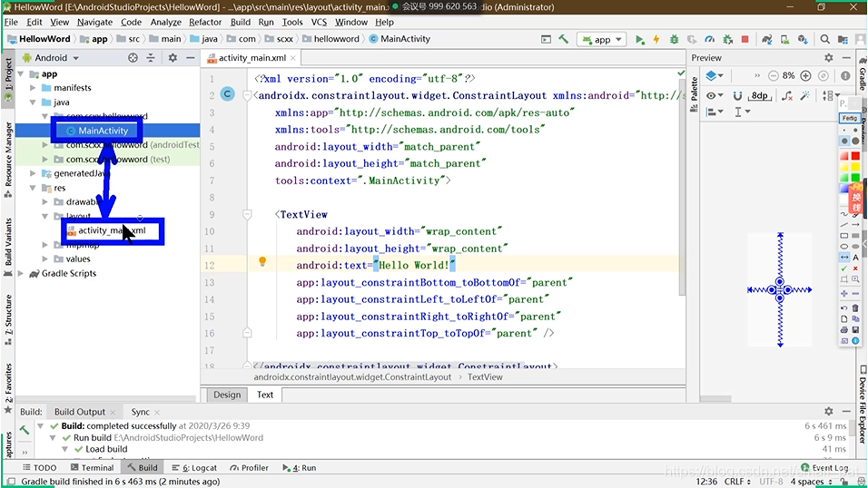Open the Android project view dropdown

tap(50, 57)
